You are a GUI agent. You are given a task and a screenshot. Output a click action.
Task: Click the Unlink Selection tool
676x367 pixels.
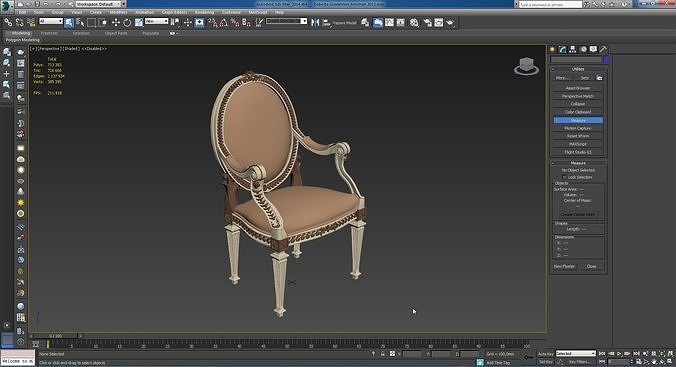(19, 22)
